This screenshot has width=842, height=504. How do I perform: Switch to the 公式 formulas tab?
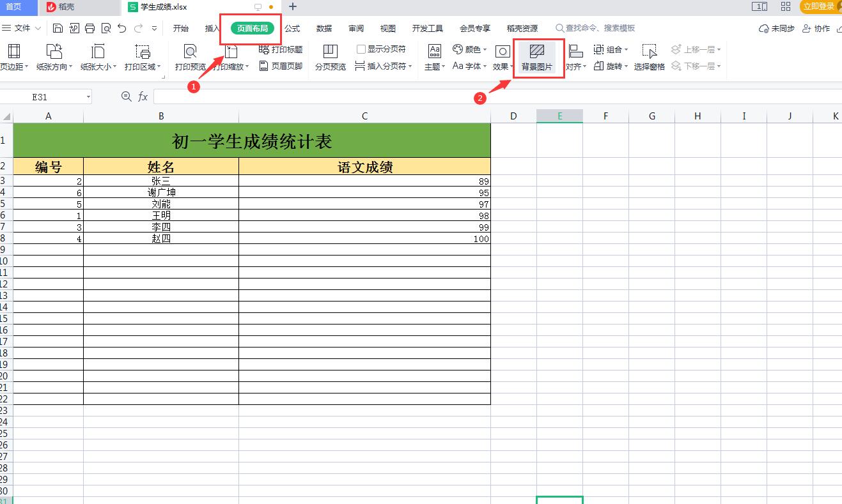click(x=292, y=28)
